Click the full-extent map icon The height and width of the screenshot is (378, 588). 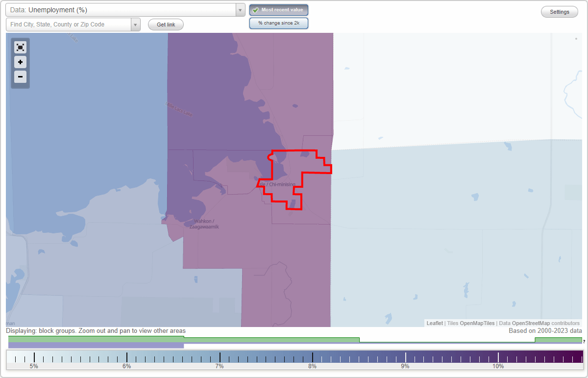point(20,47)
